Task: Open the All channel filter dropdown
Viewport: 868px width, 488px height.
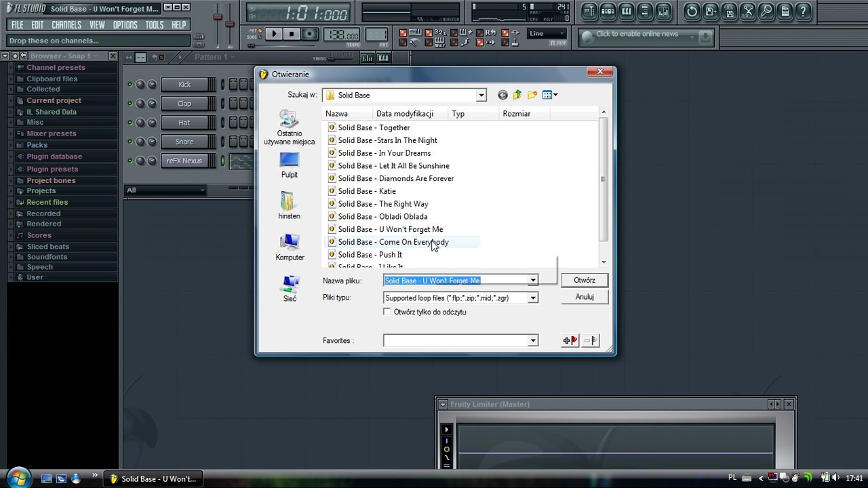Action: [x=165, y=190]
